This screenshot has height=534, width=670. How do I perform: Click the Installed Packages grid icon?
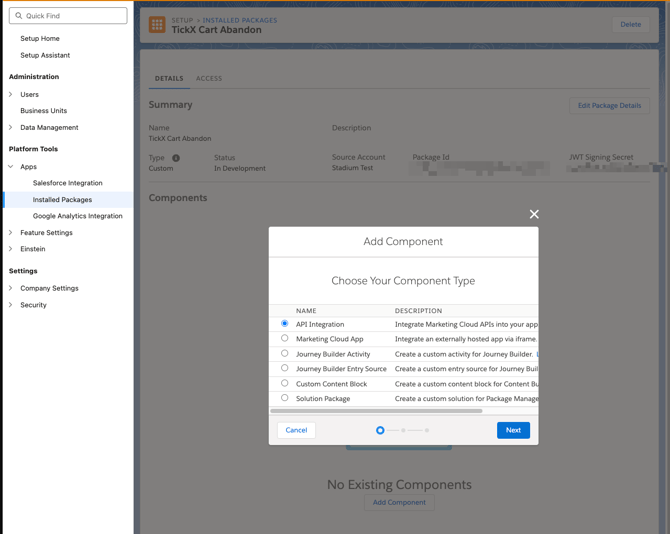tap(157, 25)
